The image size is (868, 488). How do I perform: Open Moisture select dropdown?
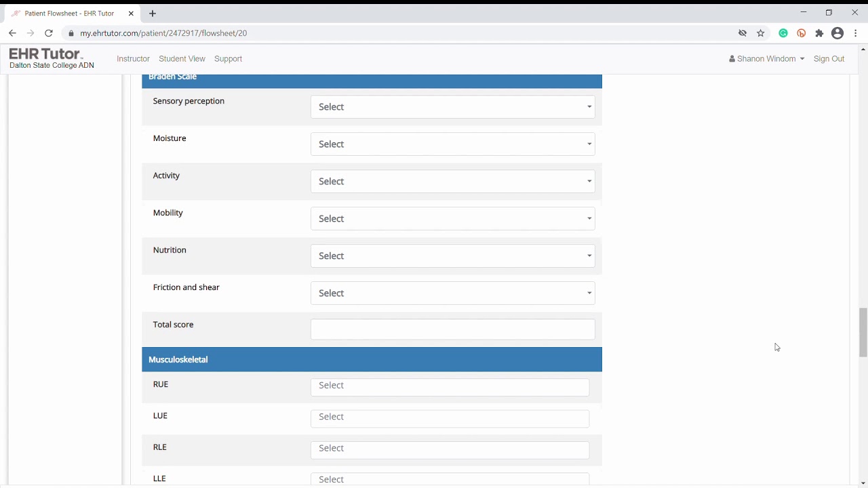point(453,144)
